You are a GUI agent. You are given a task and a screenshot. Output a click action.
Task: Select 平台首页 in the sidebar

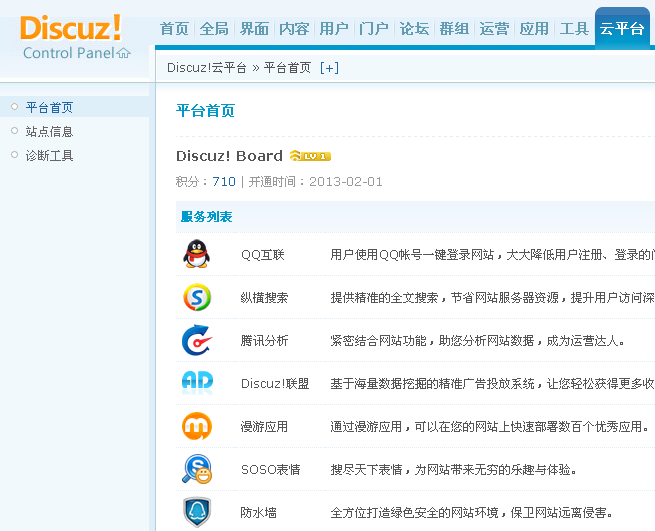(x=49, y=107)
